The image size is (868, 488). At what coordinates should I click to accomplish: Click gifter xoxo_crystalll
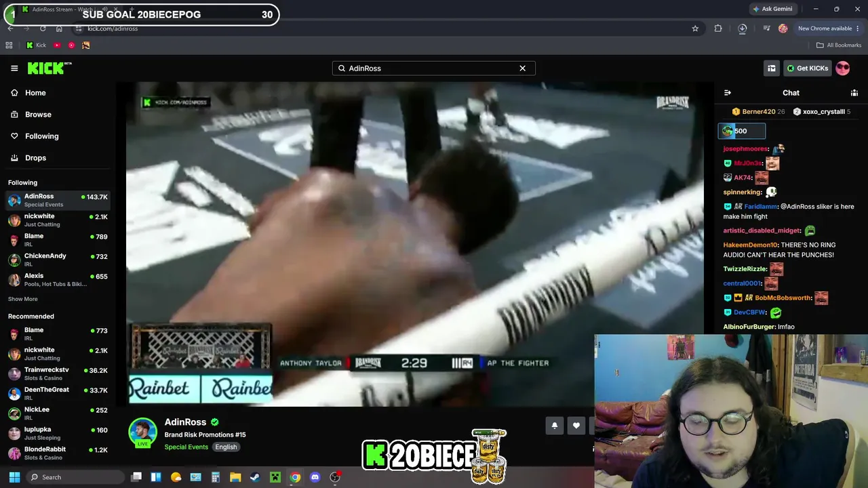click(822, 112)
